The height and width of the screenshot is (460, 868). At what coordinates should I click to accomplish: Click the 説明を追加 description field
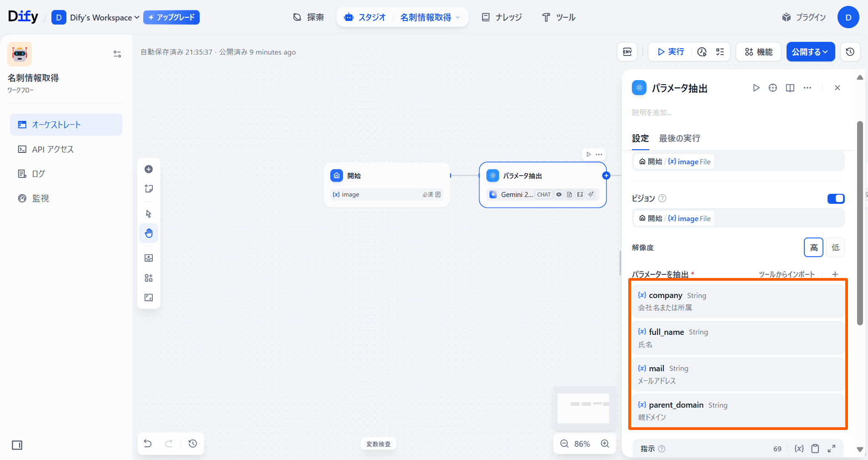coord(652,112)
